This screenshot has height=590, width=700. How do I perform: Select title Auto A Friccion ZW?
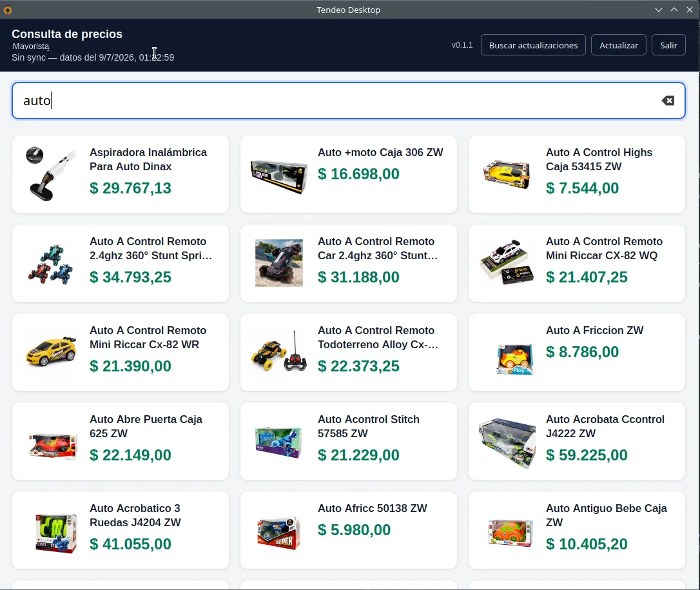pos(595,330)
